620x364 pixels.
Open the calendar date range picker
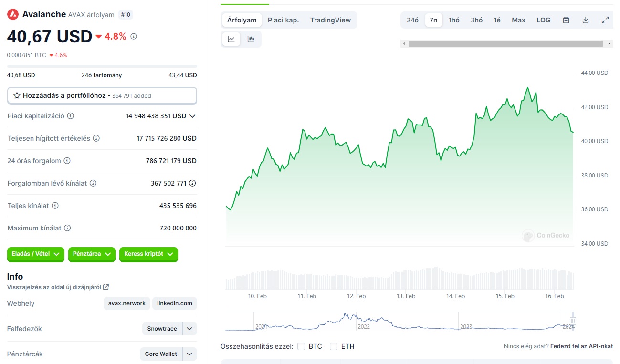[566, 20]
